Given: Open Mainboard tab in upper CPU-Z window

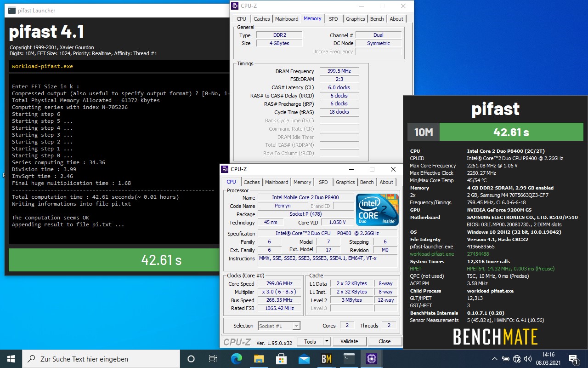Looking at the screenshot, I should (287, 19).
